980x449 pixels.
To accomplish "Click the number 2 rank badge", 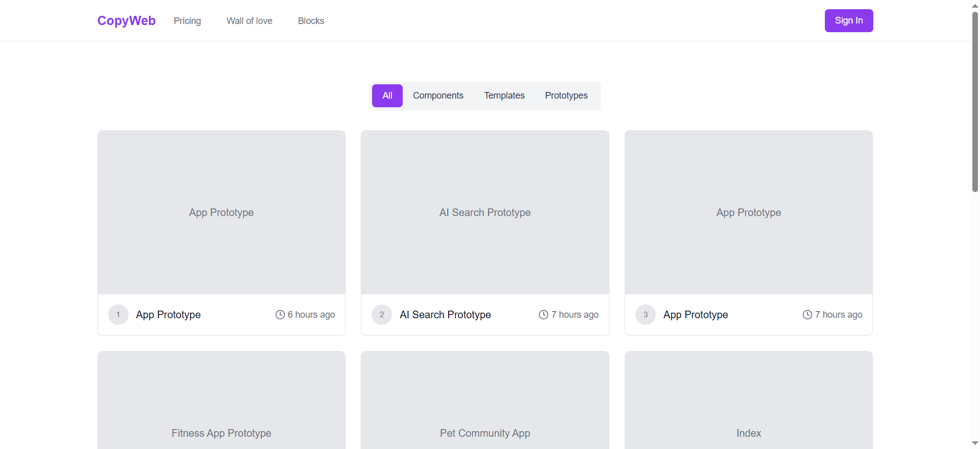I will point(382,315).
